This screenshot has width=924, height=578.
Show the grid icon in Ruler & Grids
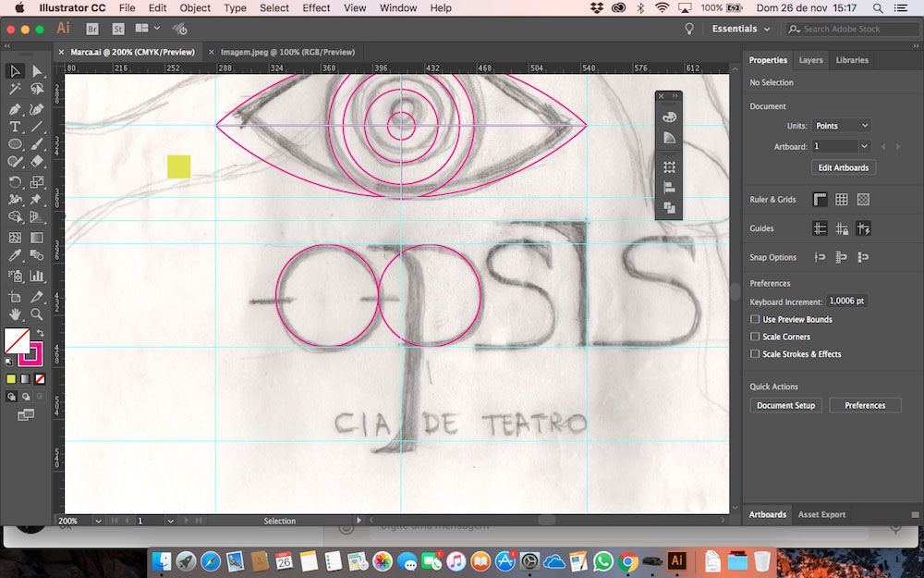coord(842,200)
